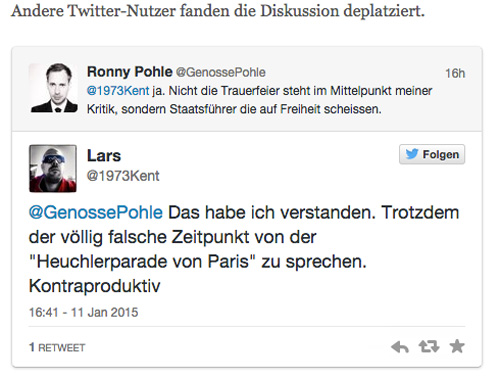Open the 16:41 - 11 Jan 2015 date link

(x=83, y=312)
